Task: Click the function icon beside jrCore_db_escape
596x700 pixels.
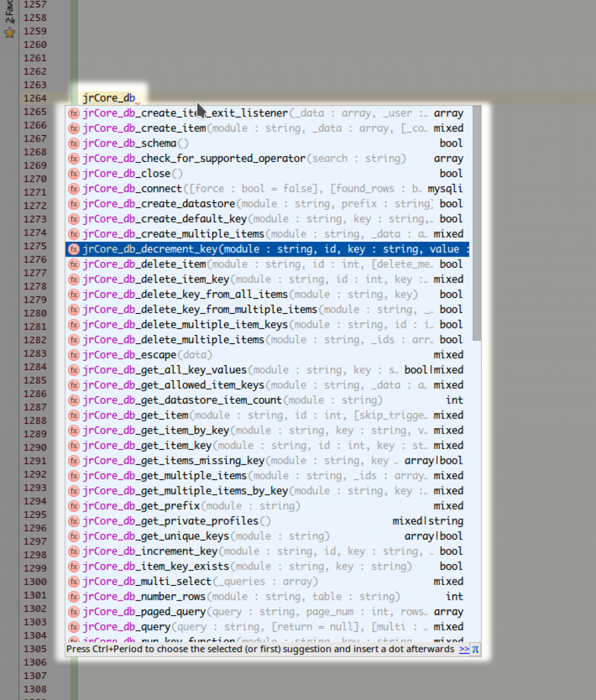Action: click(74, 355)
